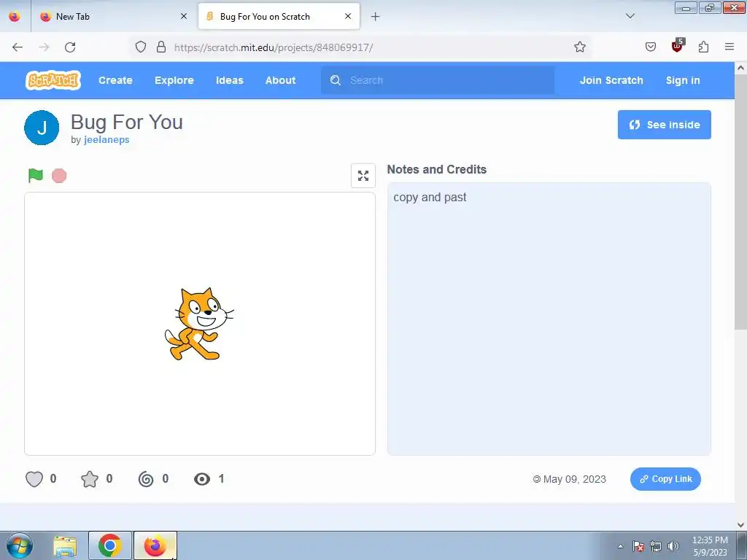Open the uBlock Origin extension icon
This screenshot has width=747, height=560.
(677, 46)
